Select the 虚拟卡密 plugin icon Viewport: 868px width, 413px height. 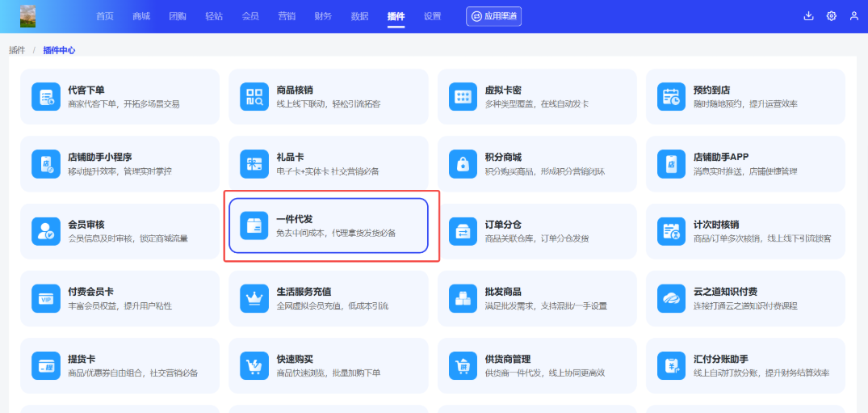coord(463,97)
